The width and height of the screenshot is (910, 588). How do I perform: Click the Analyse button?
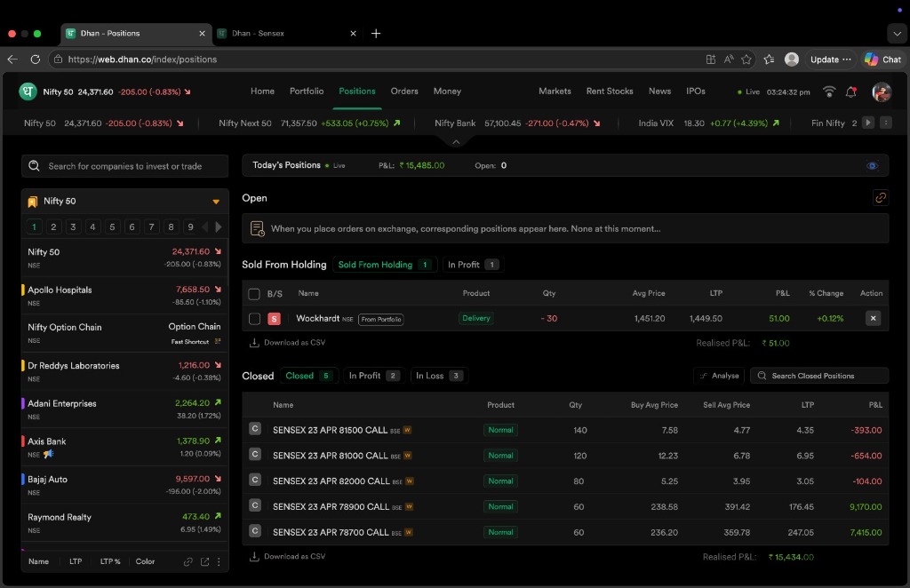[720, 376]
